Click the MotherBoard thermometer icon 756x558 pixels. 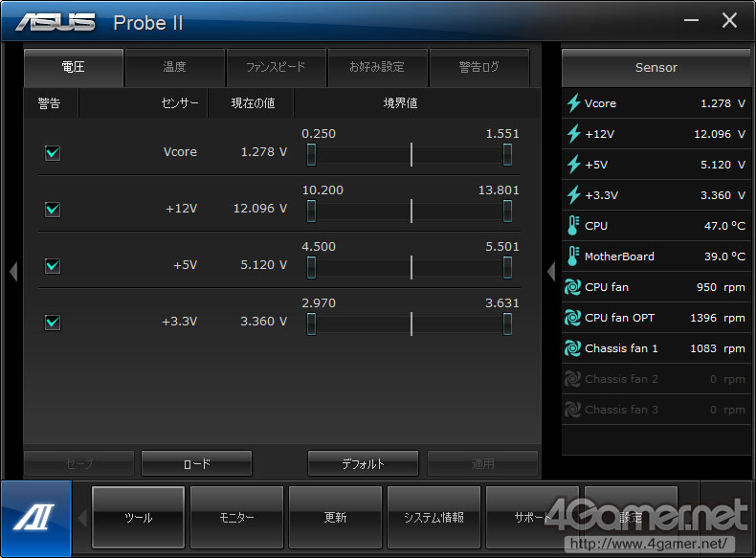pos(573,257)
